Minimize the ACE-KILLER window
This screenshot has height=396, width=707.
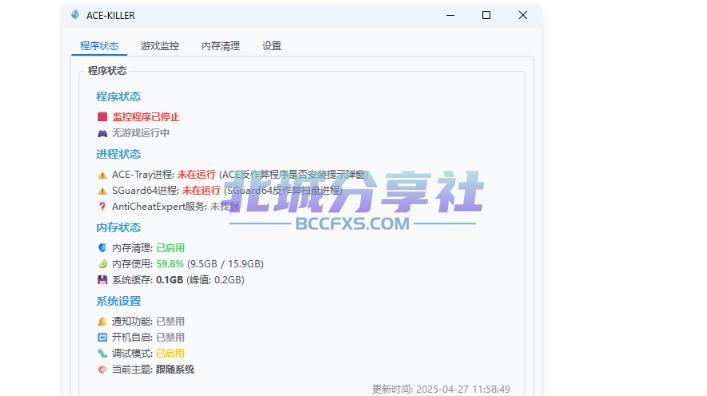point(450,15)
